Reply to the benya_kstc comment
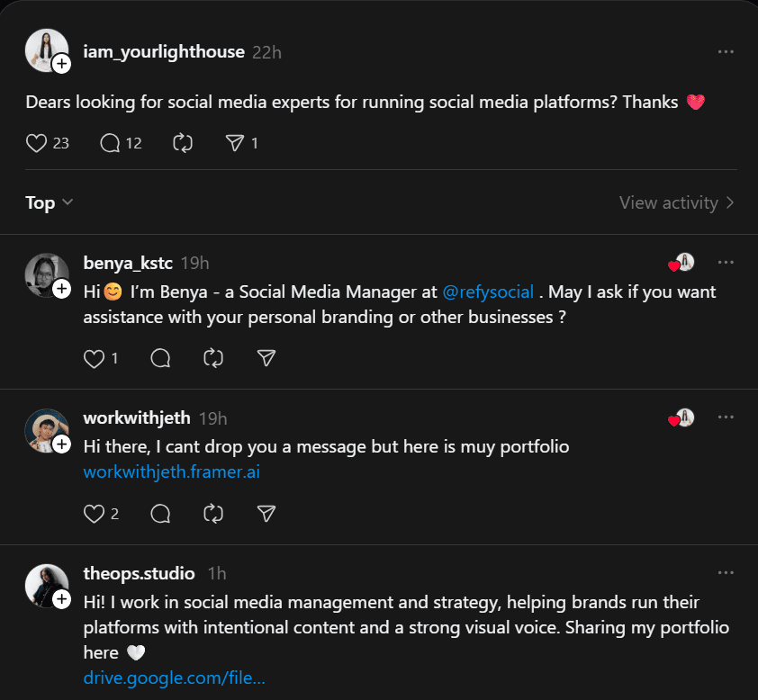Image resolution: width=758 pixels, height=700 pixels. (x=161, y=358)
